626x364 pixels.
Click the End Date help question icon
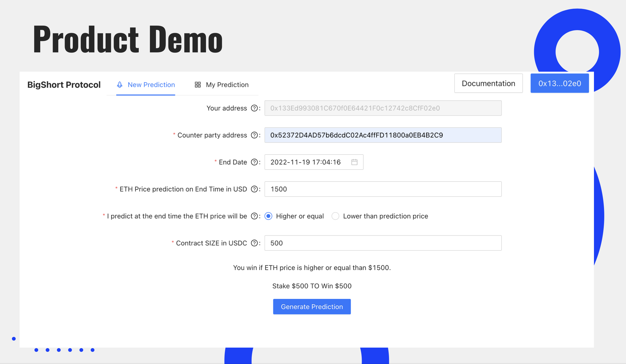point(254,162)
